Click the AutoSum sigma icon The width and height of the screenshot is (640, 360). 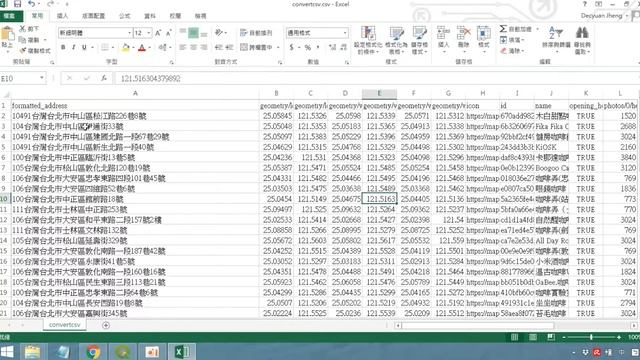(503, 29)
